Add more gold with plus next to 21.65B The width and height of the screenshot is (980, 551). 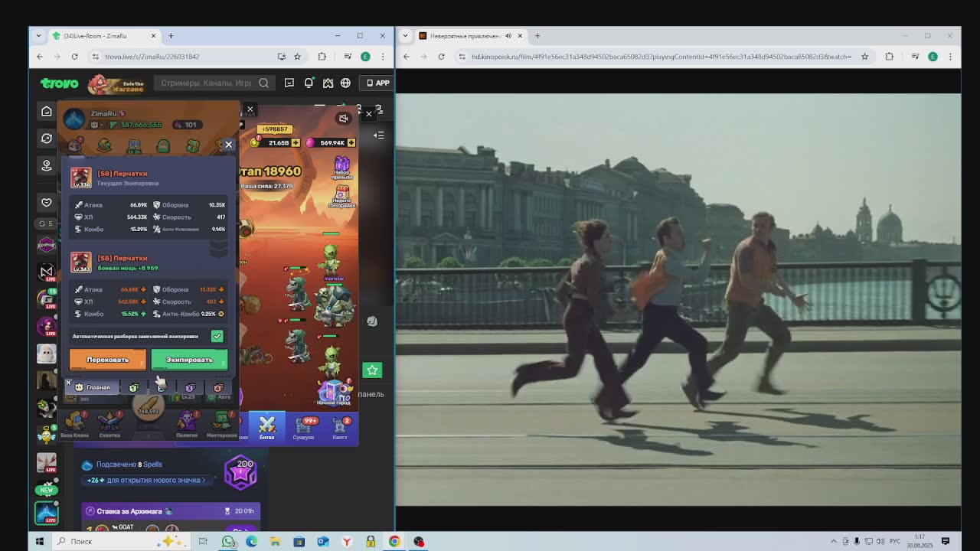coord(296,142)
